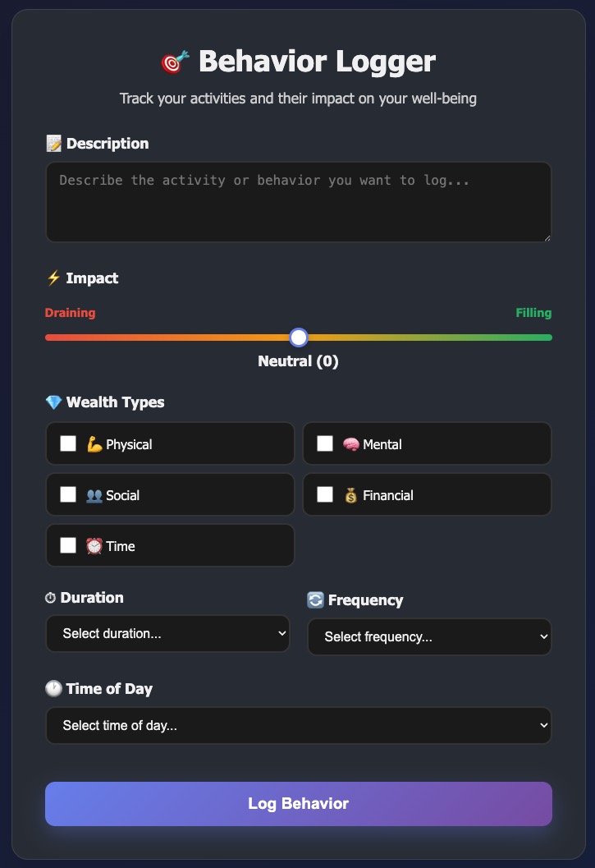Open the Select frequency dropdown
595x868 pixels.
click(x=429, y=636)
